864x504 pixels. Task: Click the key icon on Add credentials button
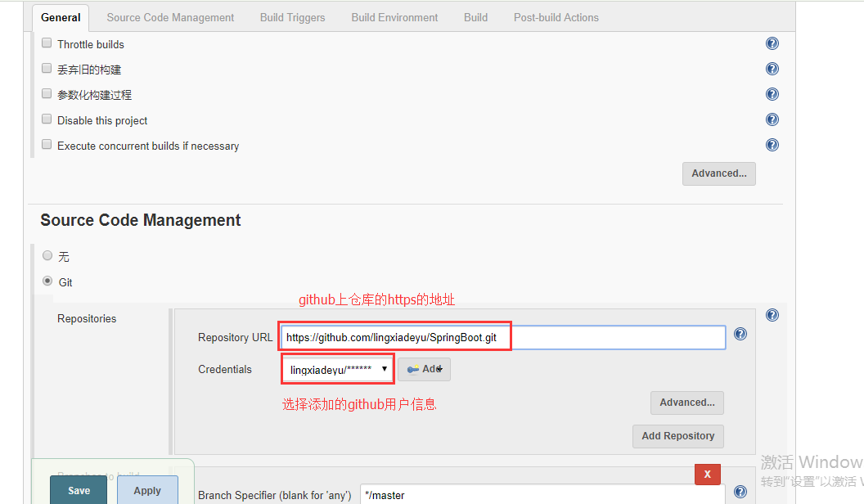412,370
